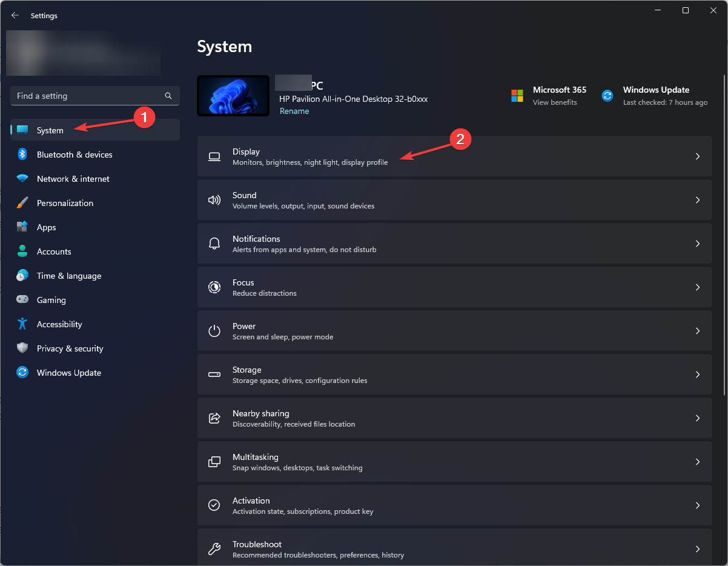This screenshot has height=566, width=728.
Task: Click the System page heading text
Action: click(x=225, y=47)
